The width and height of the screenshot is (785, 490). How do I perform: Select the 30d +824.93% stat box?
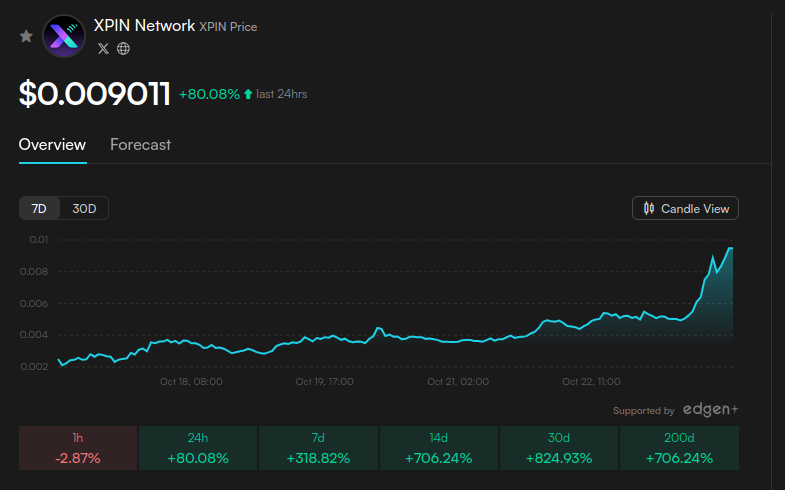[559, 448]
